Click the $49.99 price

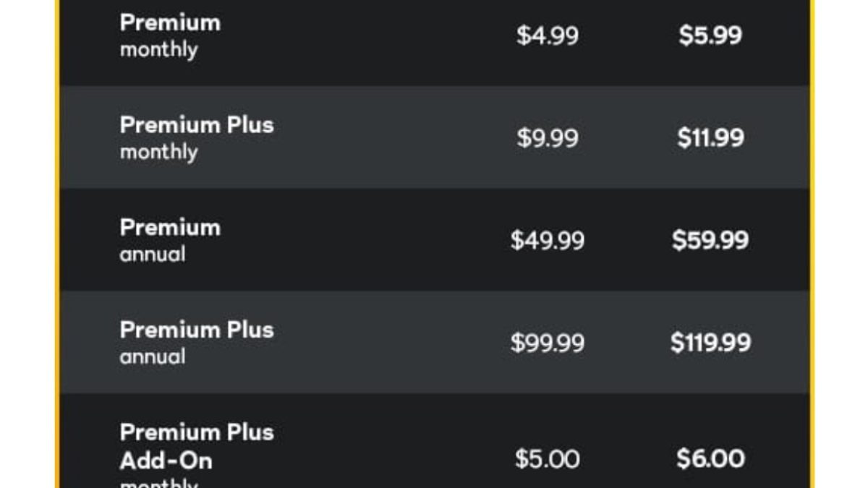pos(548,241)
